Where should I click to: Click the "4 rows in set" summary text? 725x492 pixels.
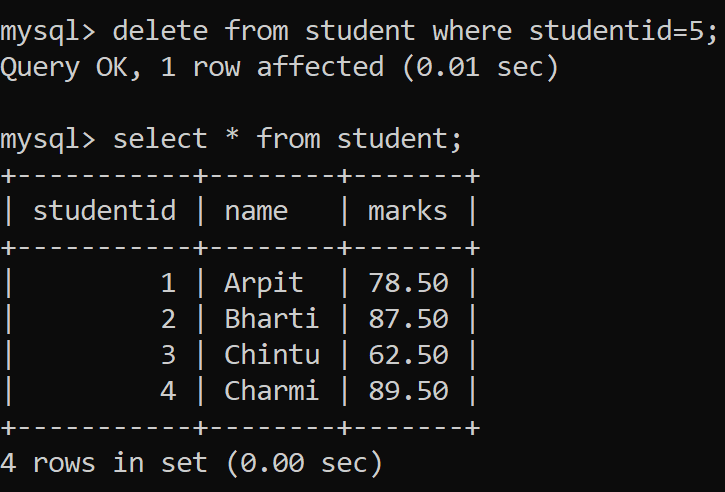[104, 463]
